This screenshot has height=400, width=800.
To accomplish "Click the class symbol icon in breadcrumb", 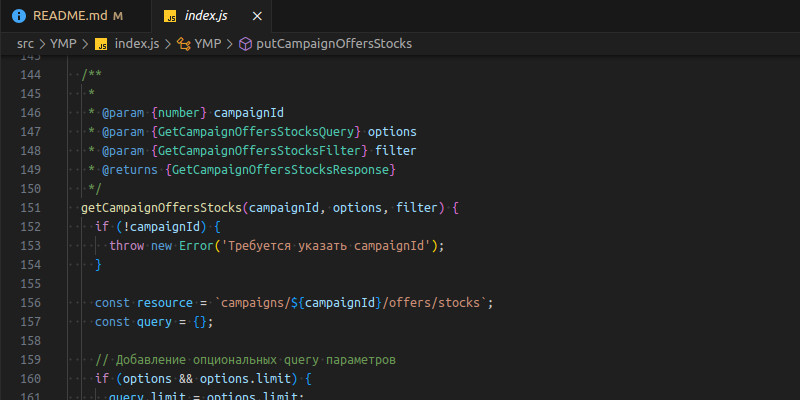I will [184, 44].
